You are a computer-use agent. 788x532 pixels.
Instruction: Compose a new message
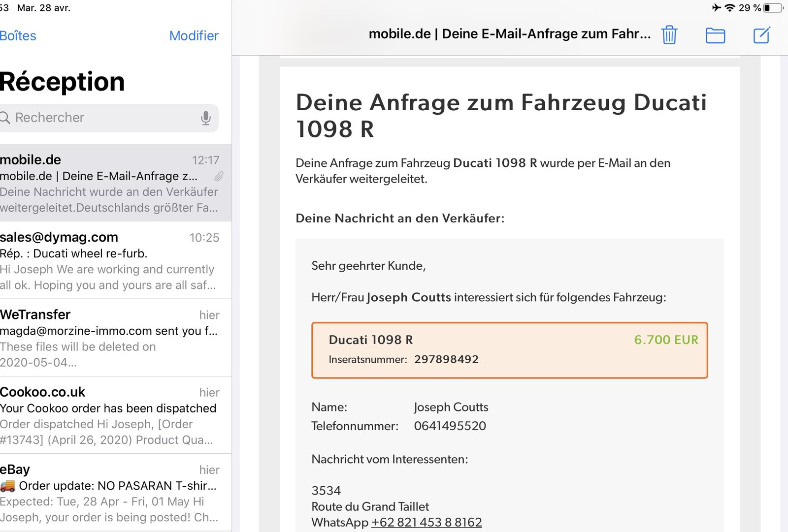tap(761, 35)
